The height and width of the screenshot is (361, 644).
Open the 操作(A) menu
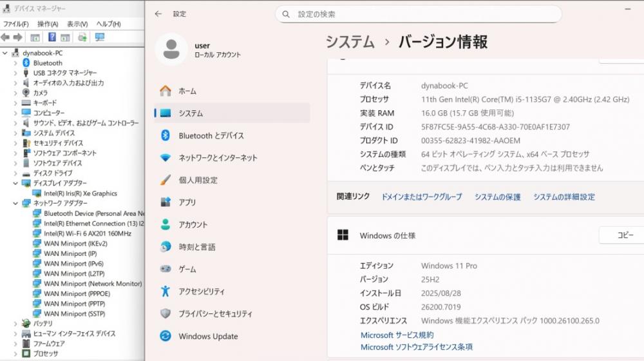coord(48,24)
